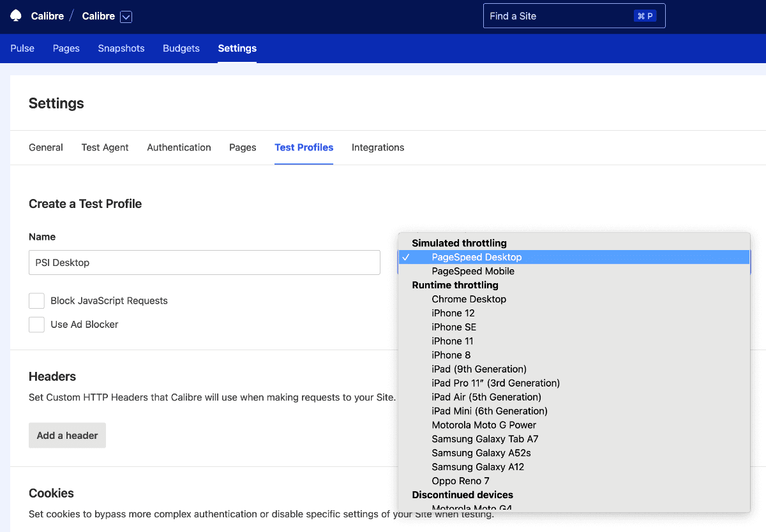The image size is (766, 532).
Task: Navigate to the Budgets tab
Action: click(x=181, y=48)
